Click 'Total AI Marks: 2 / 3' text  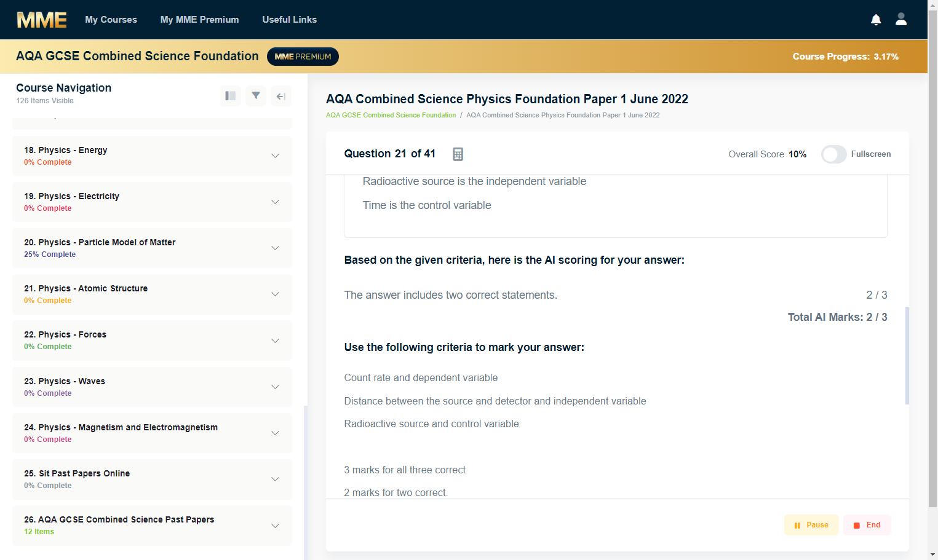tap(837, 317)
